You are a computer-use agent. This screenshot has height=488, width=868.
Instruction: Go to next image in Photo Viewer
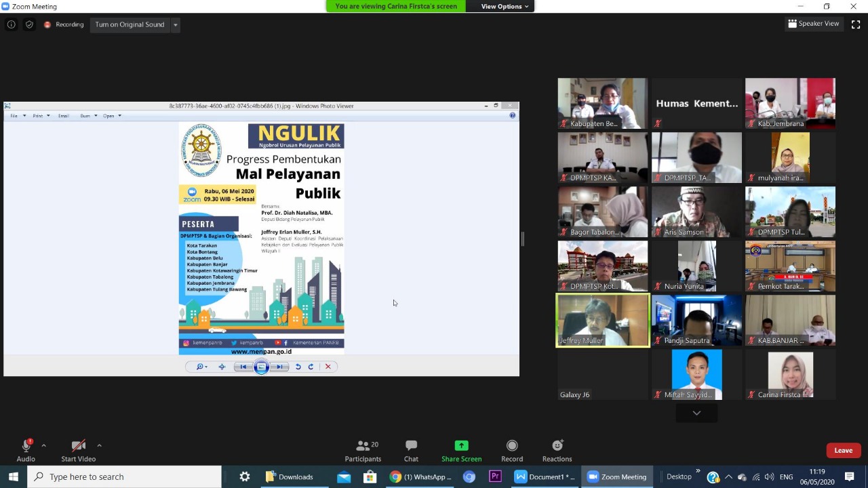(x=279, y=367)
